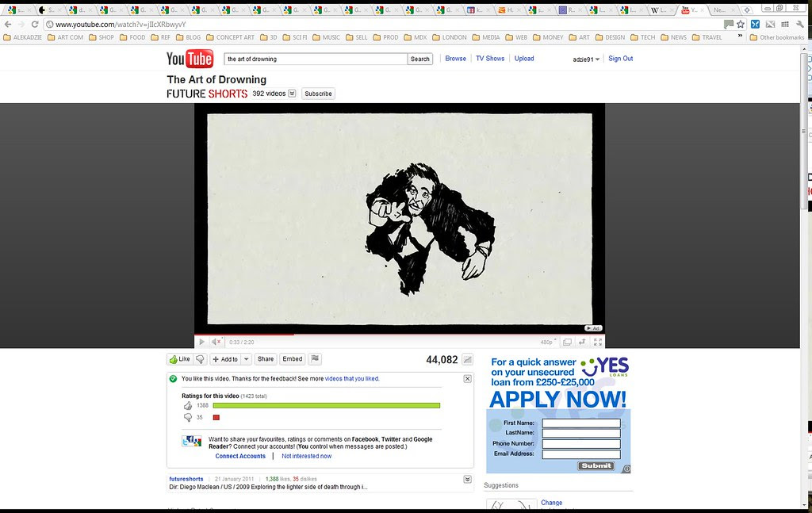The width and height of the screenshot is (812, 513).
Task: Switch player to expanded size
Action: [x=582, y=343]
